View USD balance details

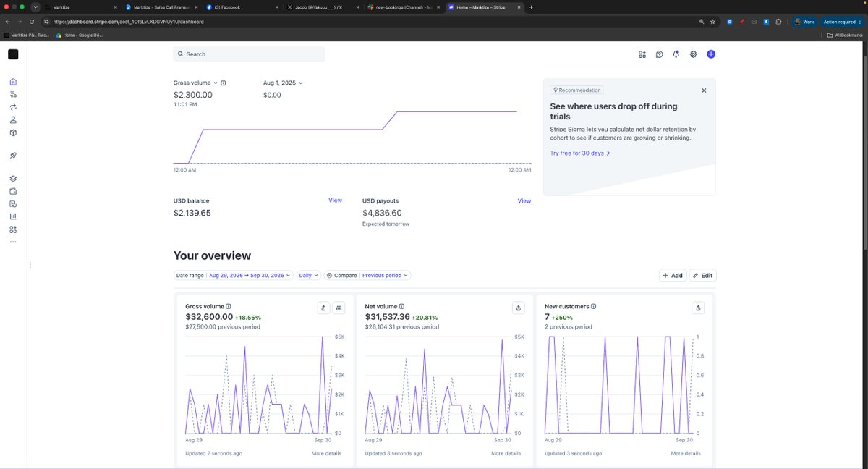point(335,200)
